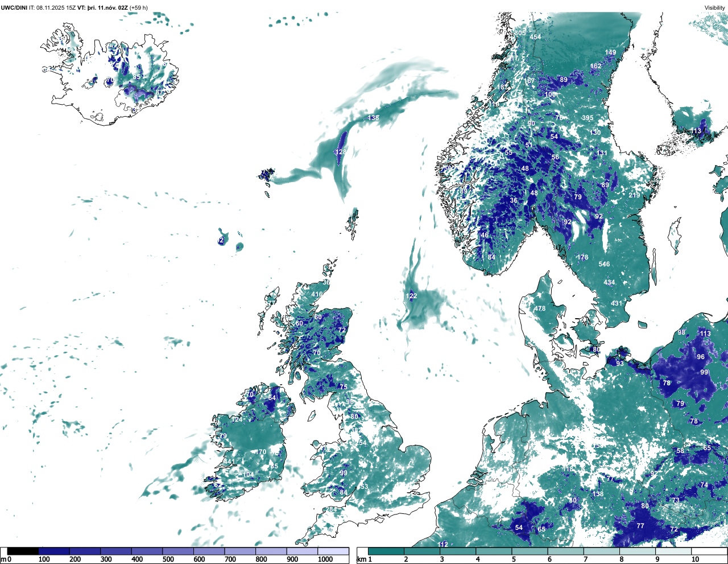Click the "128" value in Norwegian Sea
Screen dimensions: 728x564
340,152
